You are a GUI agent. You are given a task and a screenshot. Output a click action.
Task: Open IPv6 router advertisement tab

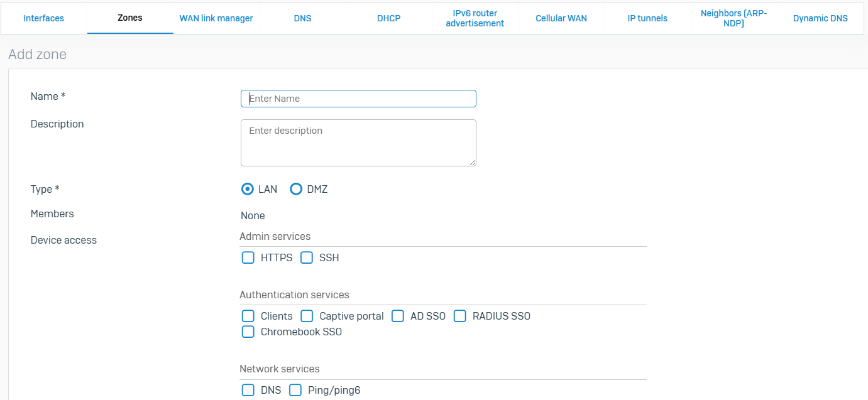pyautogui.click(x=475, y=18)
